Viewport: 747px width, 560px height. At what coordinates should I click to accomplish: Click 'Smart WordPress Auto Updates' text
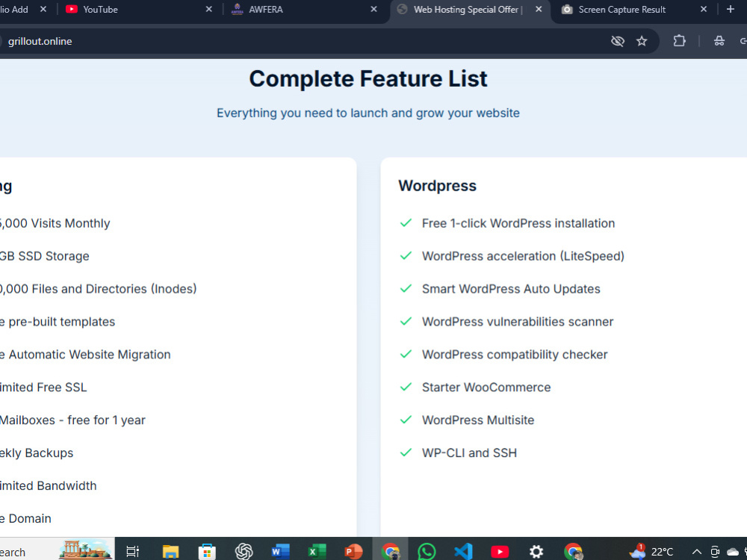[x=511, y=289]
